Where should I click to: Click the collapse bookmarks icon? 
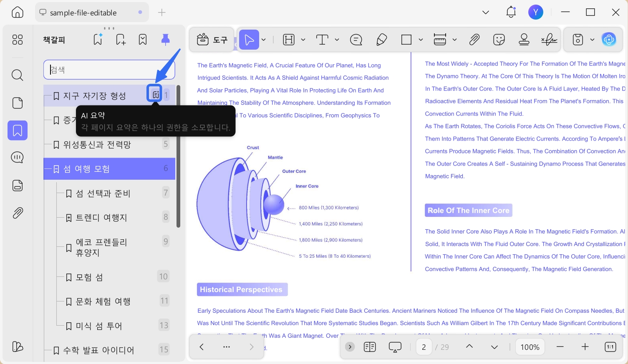143,40
